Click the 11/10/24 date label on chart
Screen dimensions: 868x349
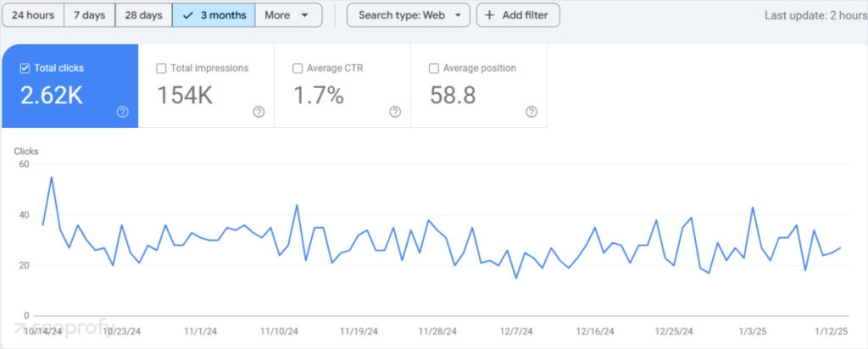(280, 331)
